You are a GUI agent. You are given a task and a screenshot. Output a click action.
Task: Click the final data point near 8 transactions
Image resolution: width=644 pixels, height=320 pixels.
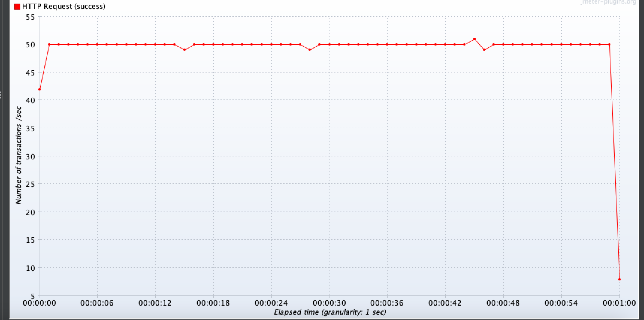pyautogui.click(x=619, y=279)
